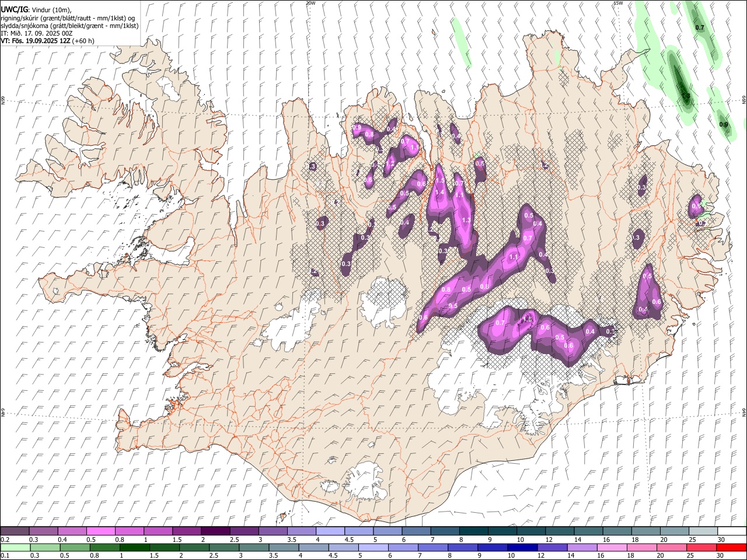
Task: Click the pale green 0.1 swatch in the lower legend row
Action: 16,548
